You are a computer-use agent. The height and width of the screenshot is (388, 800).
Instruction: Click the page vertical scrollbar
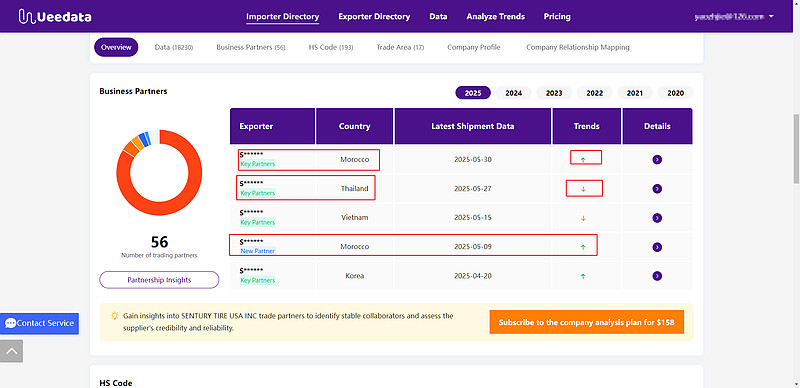tap(796, 148)
